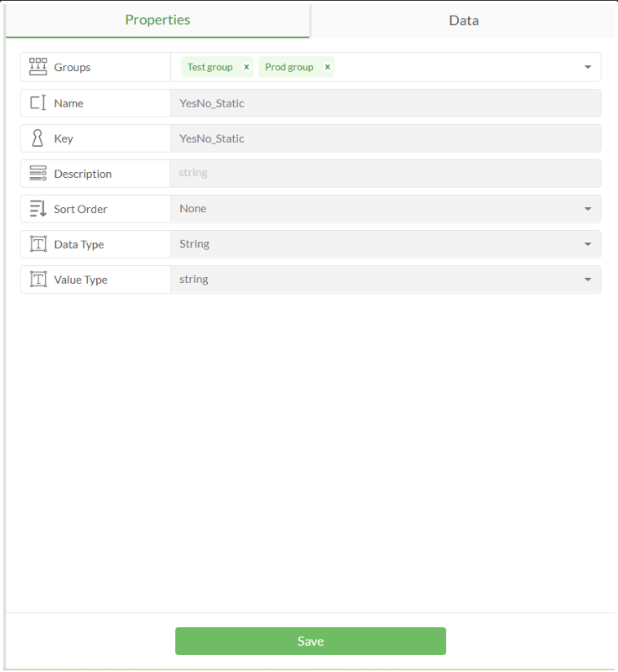Click the Description lines icon
Screen dimensions: 618x672
38,174
